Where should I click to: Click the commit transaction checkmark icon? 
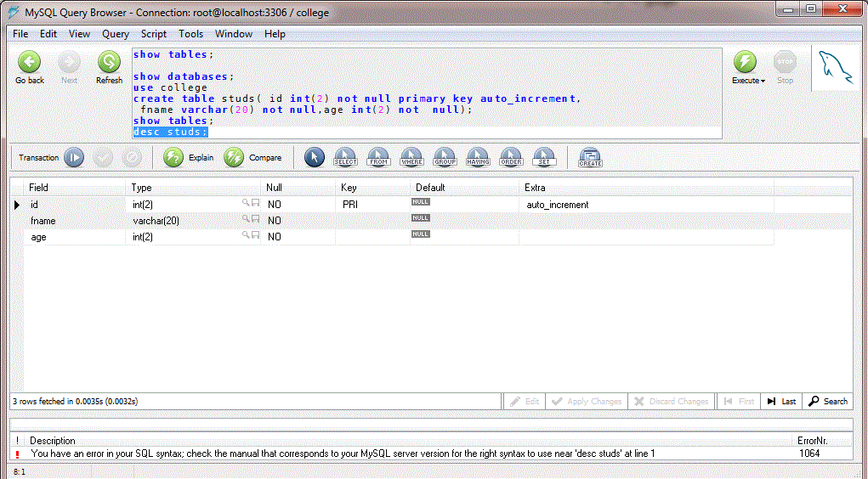[103, 158]
